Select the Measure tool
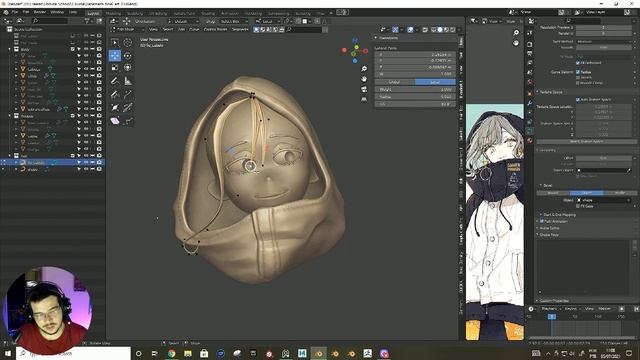 [x=128, y=81]
